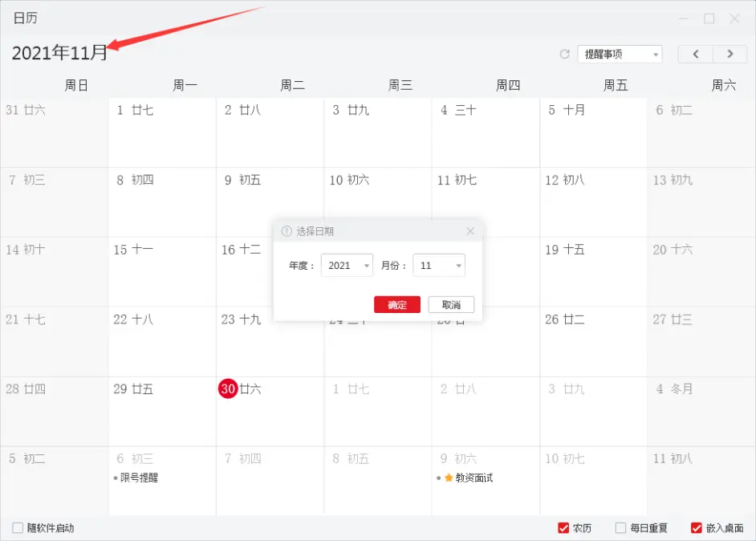
Task: Open the 教资面试 event entry
Action: click(472, 477)
